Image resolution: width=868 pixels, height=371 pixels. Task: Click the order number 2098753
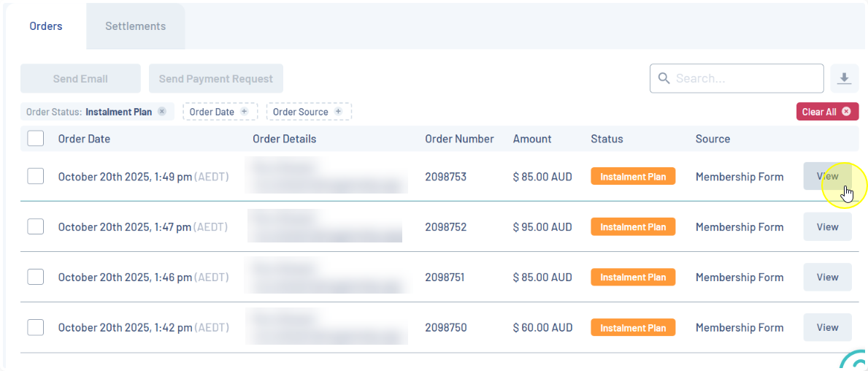(446, 177)
